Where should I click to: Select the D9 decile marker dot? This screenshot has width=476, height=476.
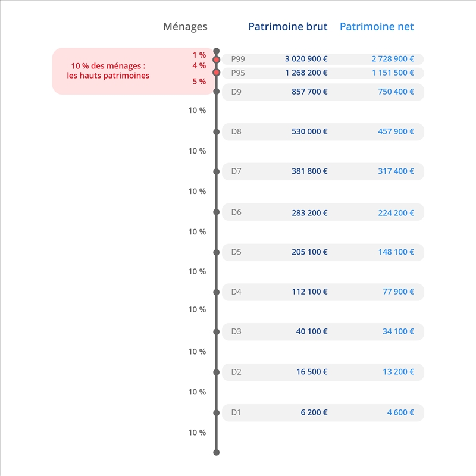(217, 92)
